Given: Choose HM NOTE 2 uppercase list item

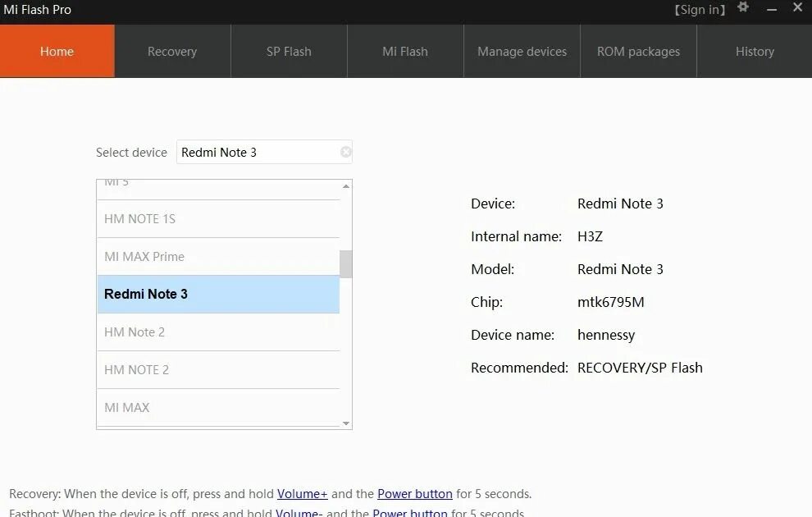Looking at the screenshot, I should pos(218,370).
